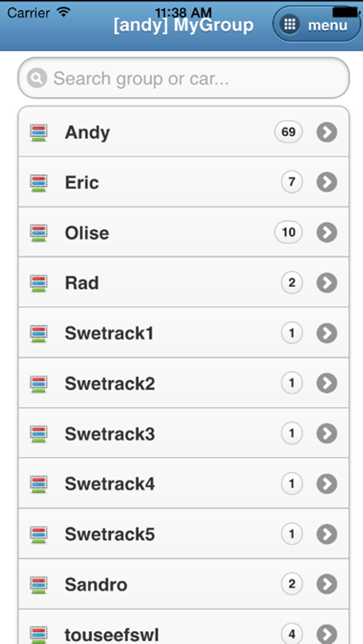Viewport: 363px width, 644px height.
Task: Expand Andy group with arrow chevron
Action: pos(327,132)
